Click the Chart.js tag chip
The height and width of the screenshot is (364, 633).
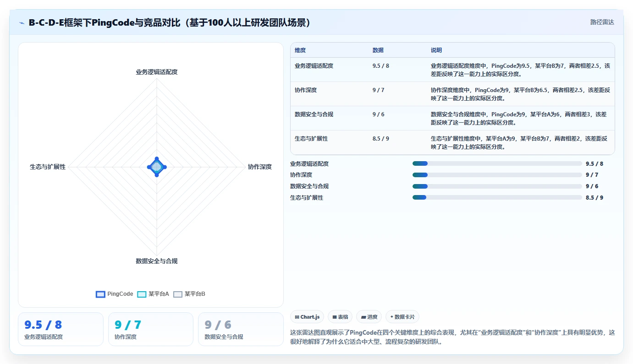307,317
